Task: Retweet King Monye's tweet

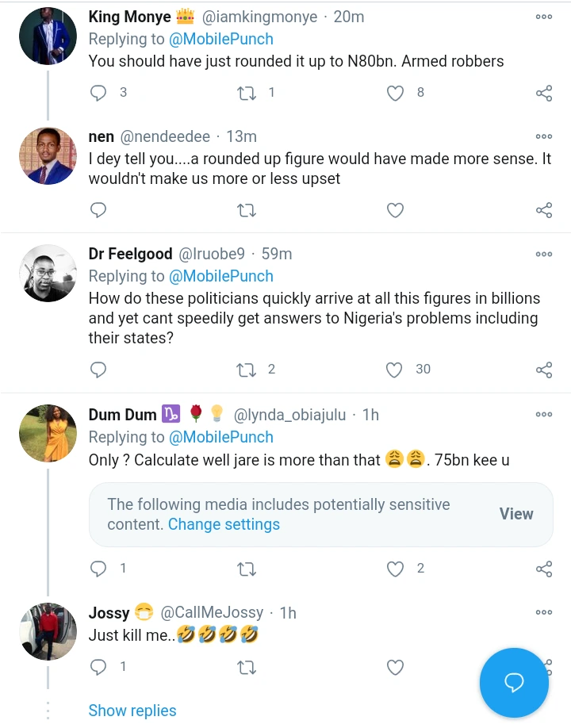Action: (247, 94)
